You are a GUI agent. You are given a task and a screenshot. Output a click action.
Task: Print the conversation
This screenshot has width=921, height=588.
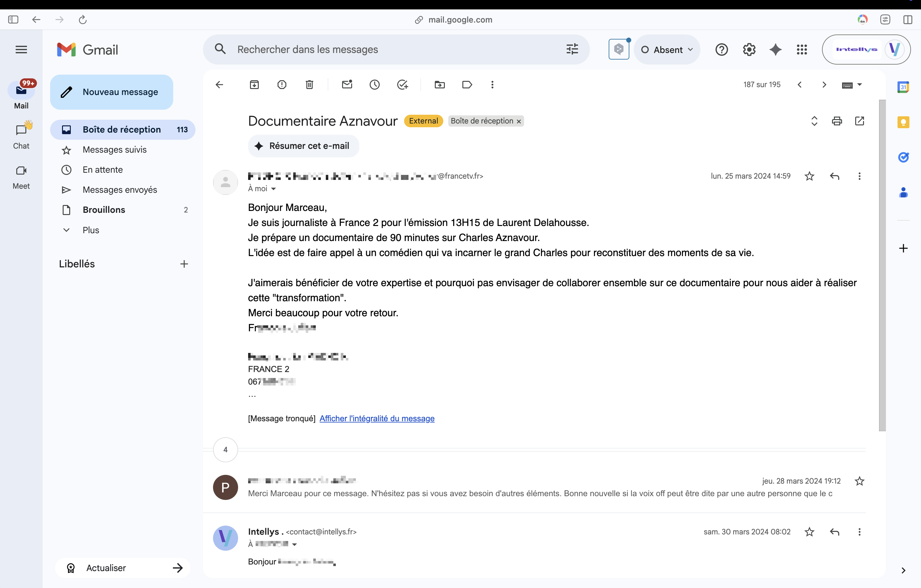click(837, 121)
